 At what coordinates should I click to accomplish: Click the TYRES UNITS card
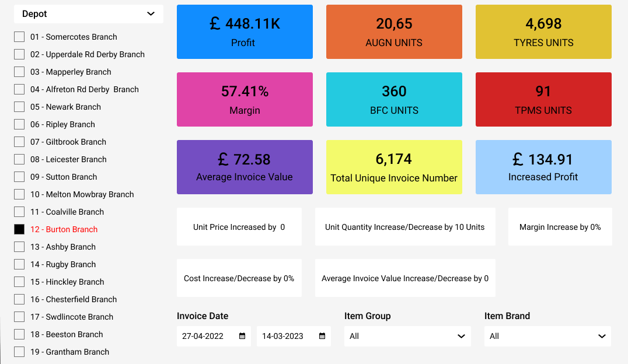pos(543,32)
